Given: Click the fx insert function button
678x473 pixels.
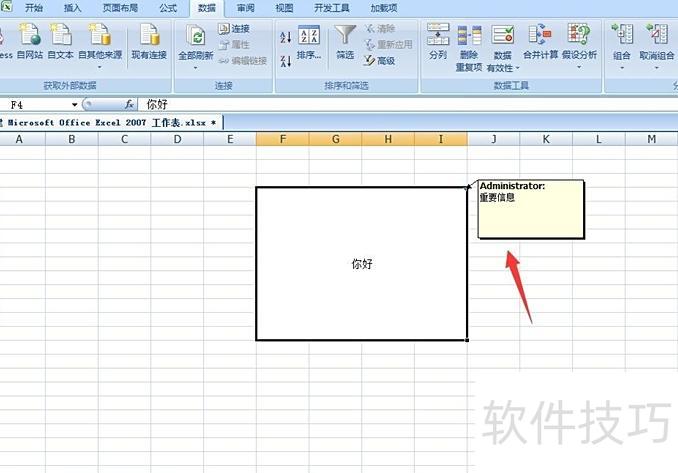Looking at the screenshot, I should click(129, 104).
